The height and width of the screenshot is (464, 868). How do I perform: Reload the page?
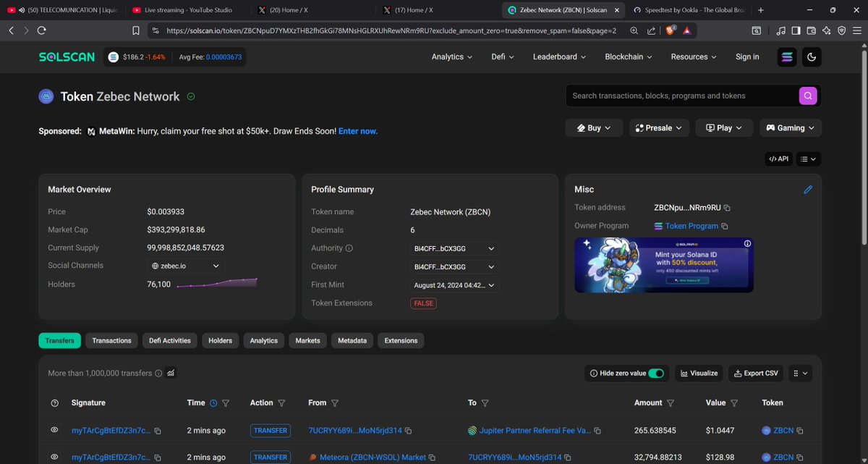point(41,30)
